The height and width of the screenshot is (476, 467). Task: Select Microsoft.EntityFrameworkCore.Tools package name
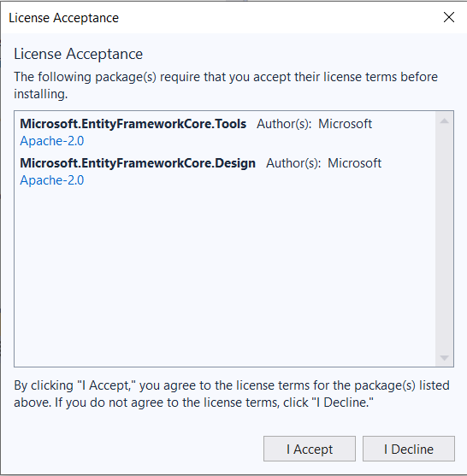coord(133,124)
